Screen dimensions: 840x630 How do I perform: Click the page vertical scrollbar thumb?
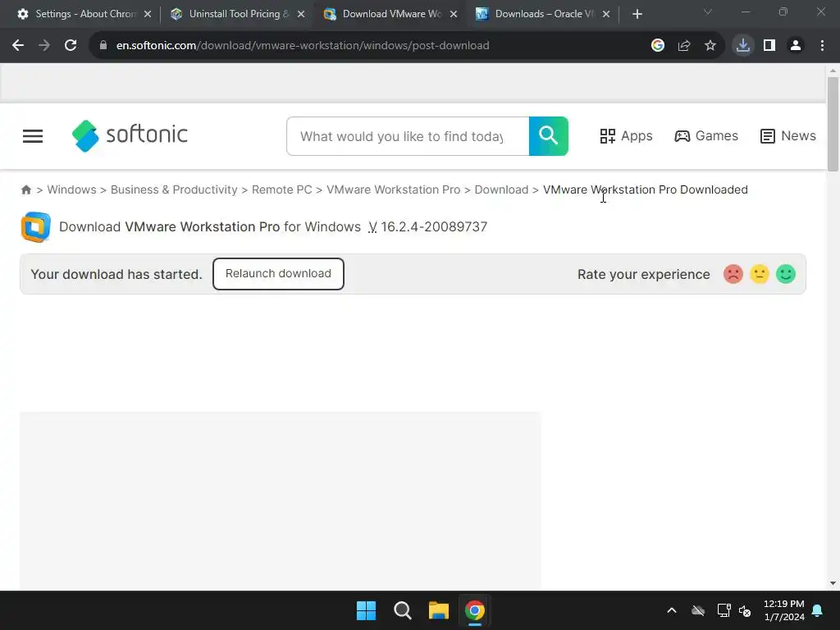[833, 125]
